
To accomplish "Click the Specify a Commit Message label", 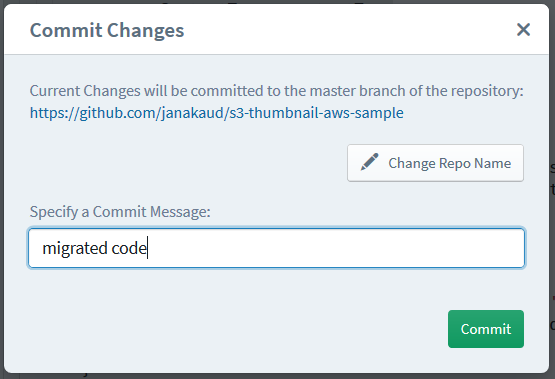I will tap(120, 212).
